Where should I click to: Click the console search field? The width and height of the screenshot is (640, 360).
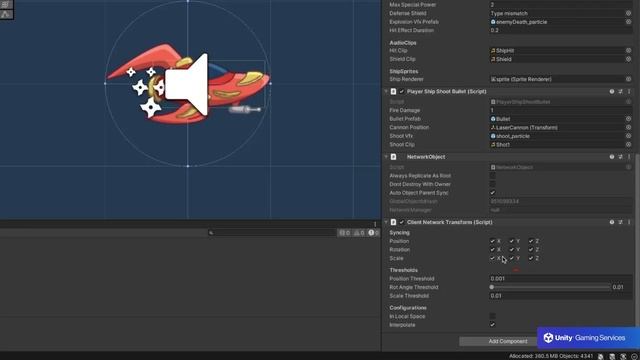(x=271, y=233)
